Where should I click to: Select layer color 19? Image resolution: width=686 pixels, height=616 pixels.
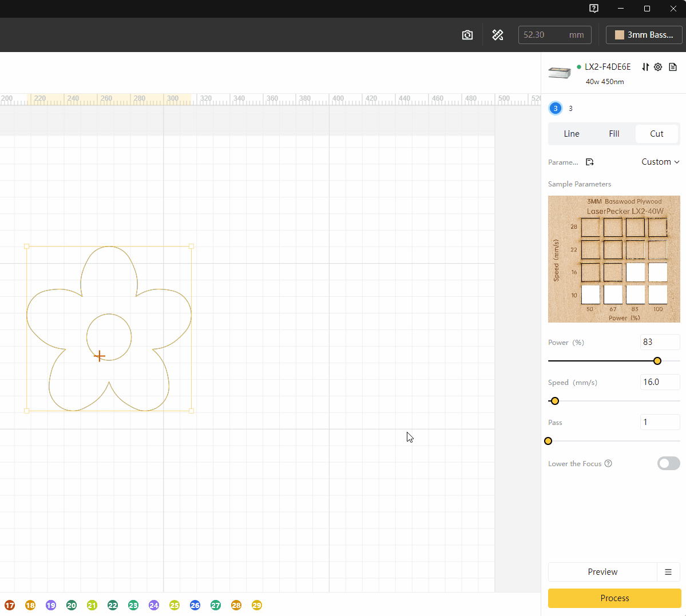[x=51, y=605]
